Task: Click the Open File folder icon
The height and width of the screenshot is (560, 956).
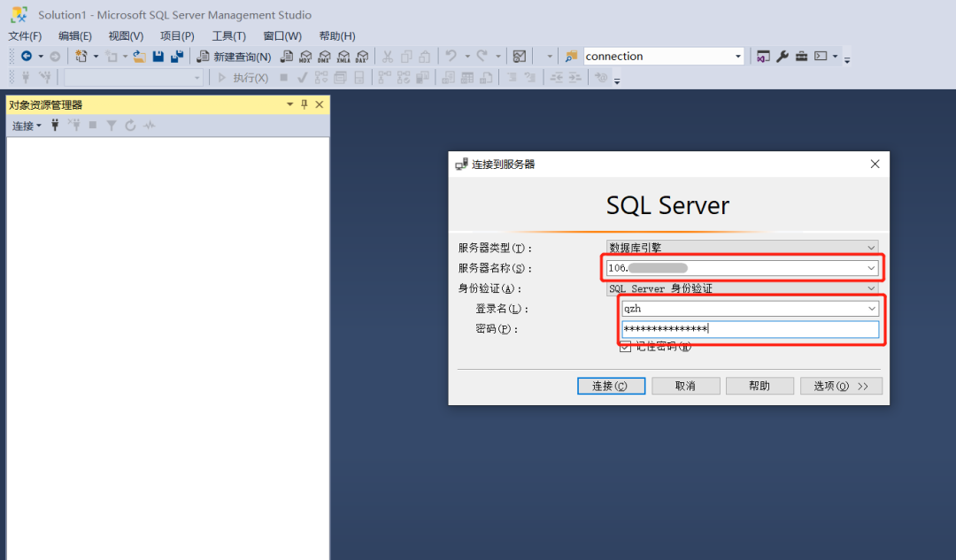Action: (x=139, y=56)
